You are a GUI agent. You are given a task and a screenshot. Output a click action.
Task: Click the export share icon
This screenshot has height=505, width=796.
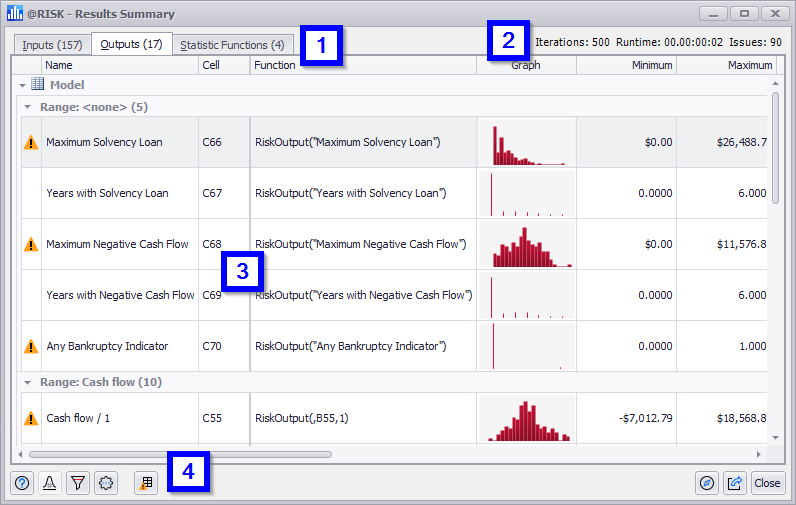tap(735, 483)
